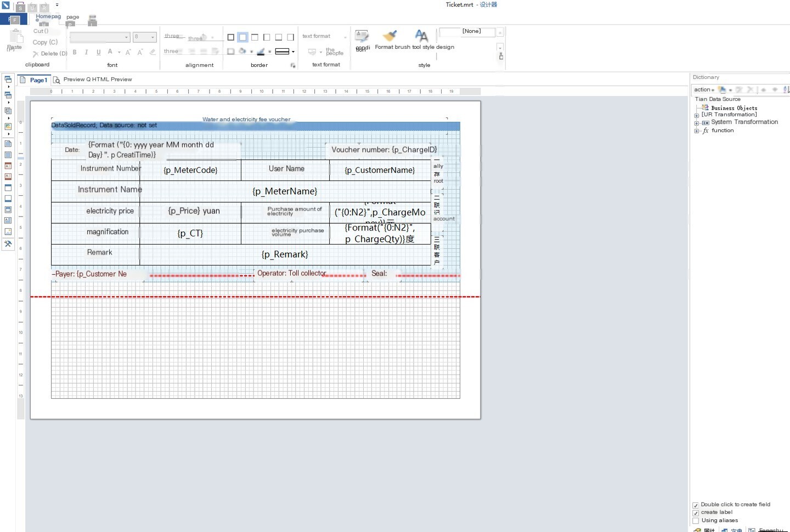Uncheck the 'create label' checkbox

pyautogui.click(x=696, y=513)
